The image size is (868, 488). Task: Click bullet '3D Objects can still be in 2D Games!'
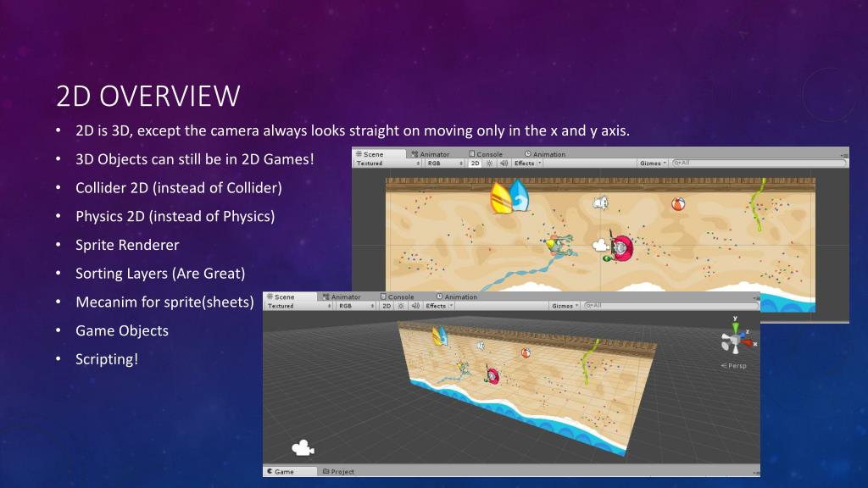pyautogui.click(x=195, y=159)
